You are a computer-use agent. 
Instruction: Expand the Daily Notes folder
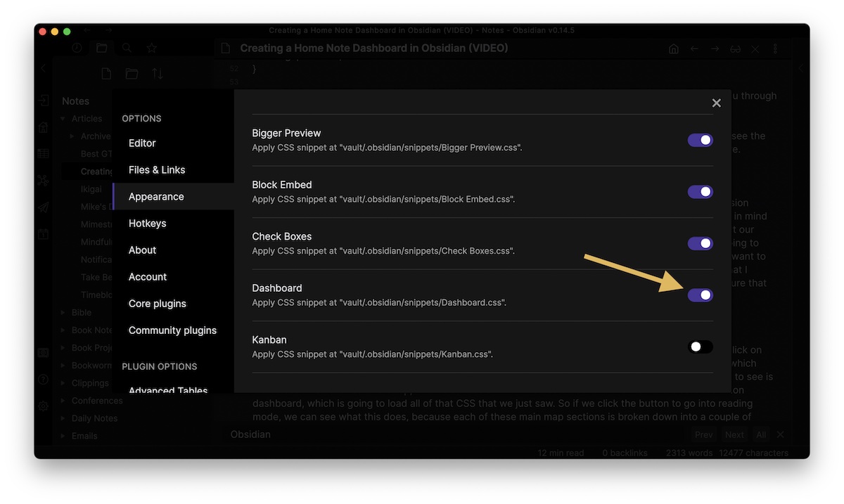tap(63, 418)
